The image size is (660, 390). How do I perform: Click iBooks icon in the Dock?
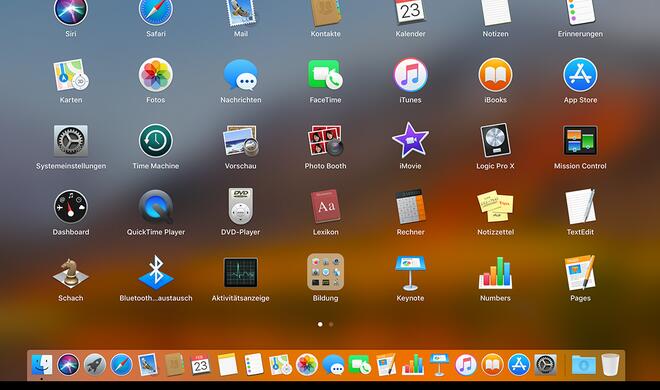492,364
